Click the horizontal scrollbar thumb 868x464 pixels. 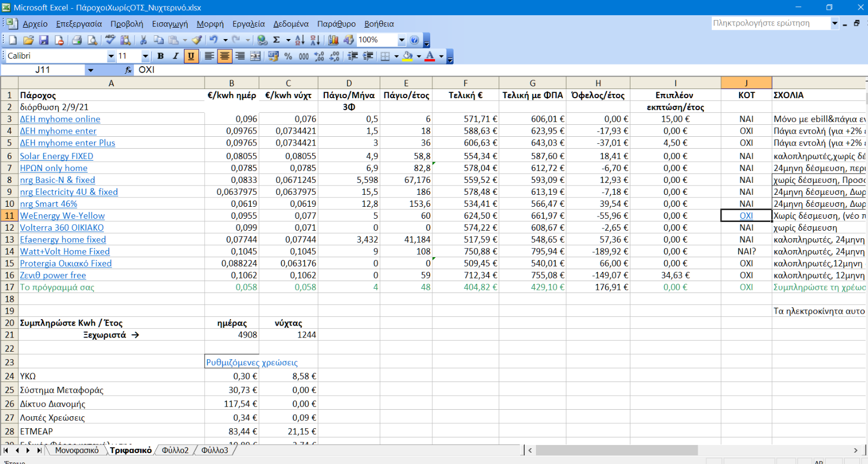pyautogui.click(x=617, y=450)
